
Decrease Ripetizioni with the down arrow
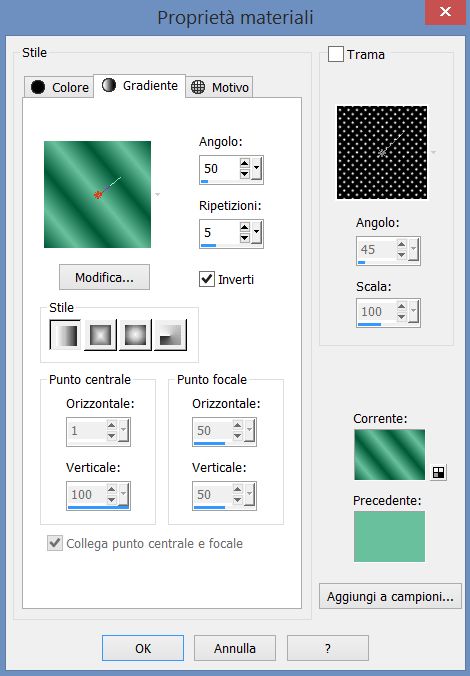tap(244, 238)
